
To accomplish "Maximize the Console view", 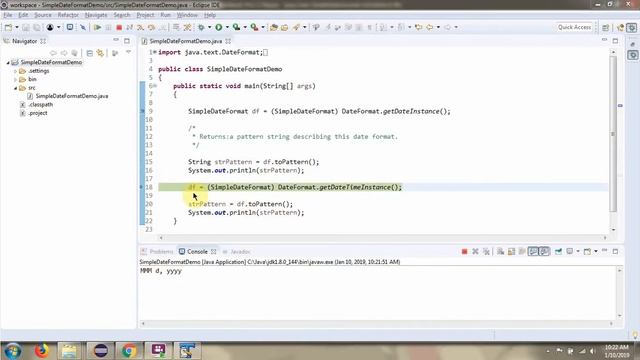I will pos(615,251).
